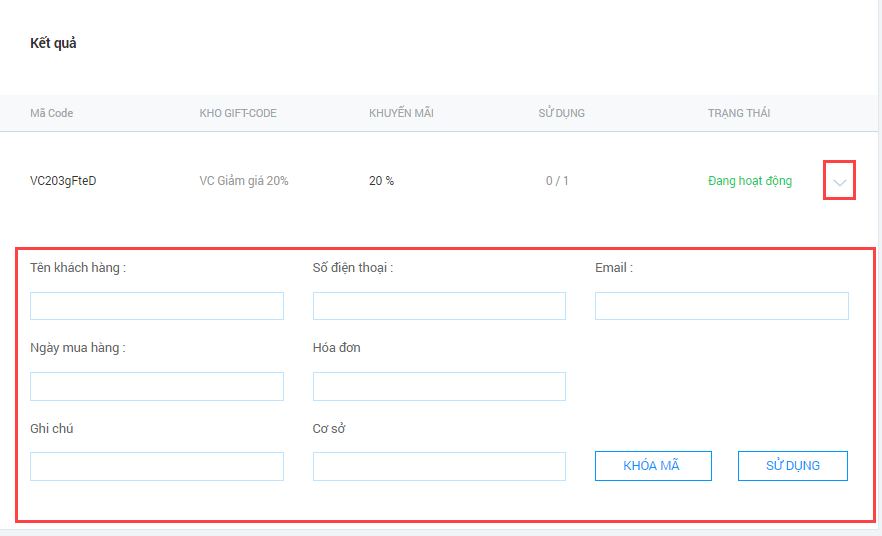This screenshot has height=536, width=882.
Task: Click the TRẠNG THÁI column header
Action: 739,113
